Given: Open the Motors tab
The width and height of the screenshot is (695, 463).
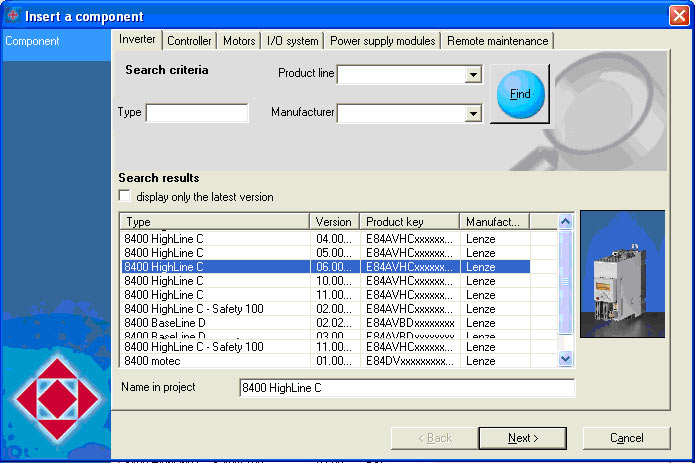Looking at the screenshot, I should coord(239,41).
